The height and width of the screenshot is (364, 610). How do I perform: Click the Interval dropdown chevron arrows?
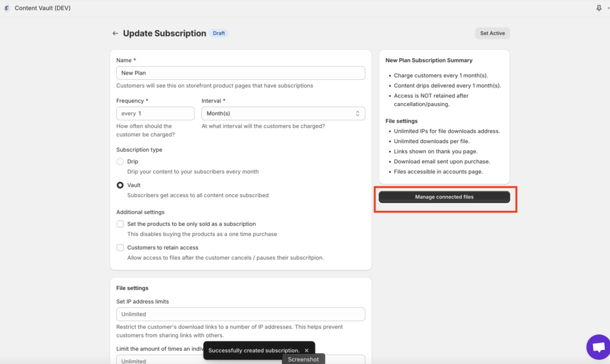pos(357,114)
